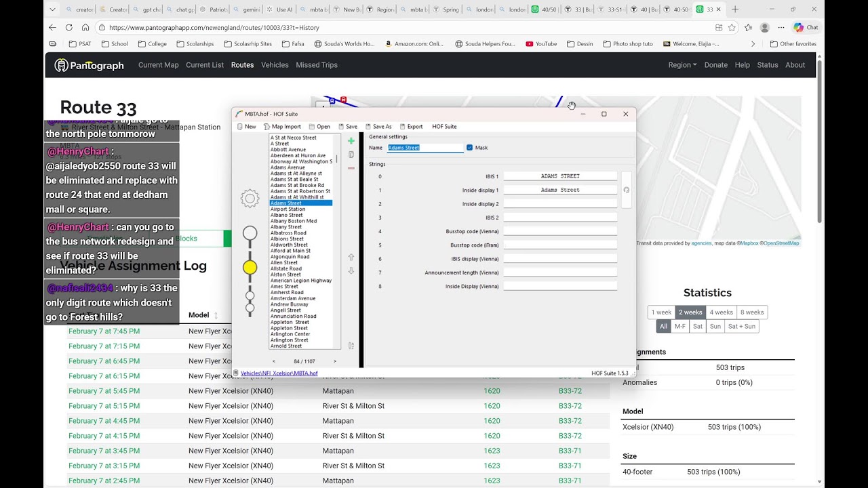Click the New toolbar button in HOF Suite
The width and height of the screenshot is (868, 488).
tap(246, 127)
